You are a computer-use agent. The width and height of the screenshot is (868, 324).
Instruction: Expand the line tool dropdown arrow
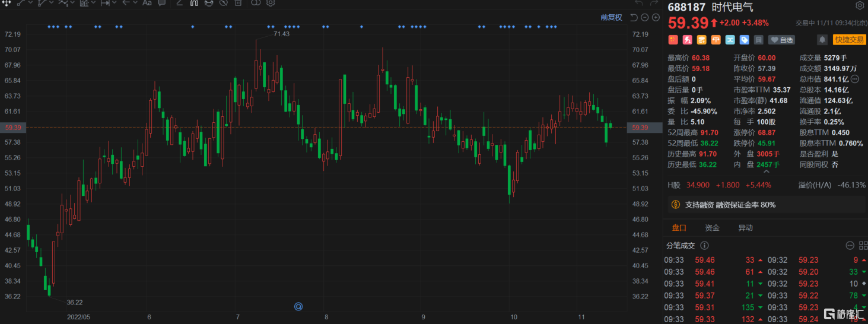[30, 2]
